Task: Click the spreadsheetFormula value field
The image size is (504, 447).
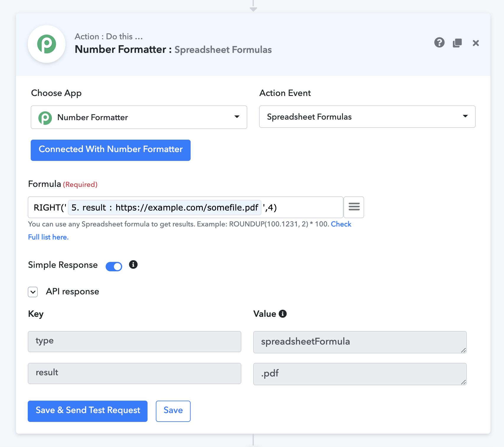Action: [x=359, y=342]
